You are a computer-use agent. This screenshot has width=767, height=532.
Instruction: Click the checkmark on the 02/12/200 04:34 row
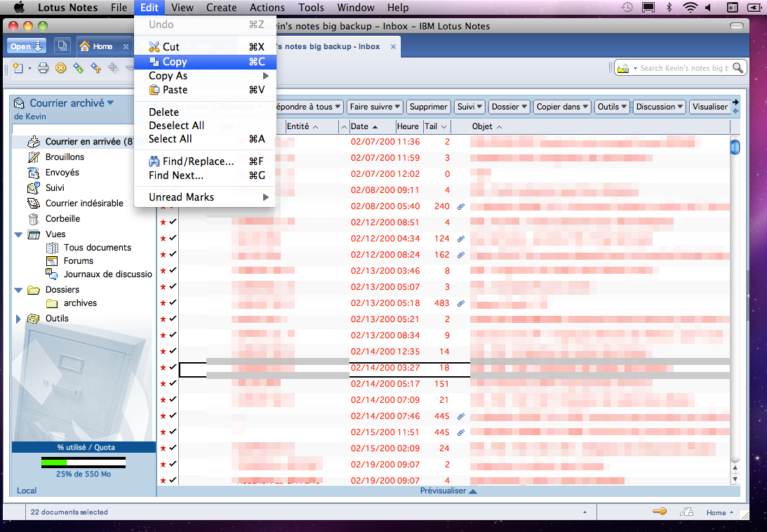click(173, 238)
